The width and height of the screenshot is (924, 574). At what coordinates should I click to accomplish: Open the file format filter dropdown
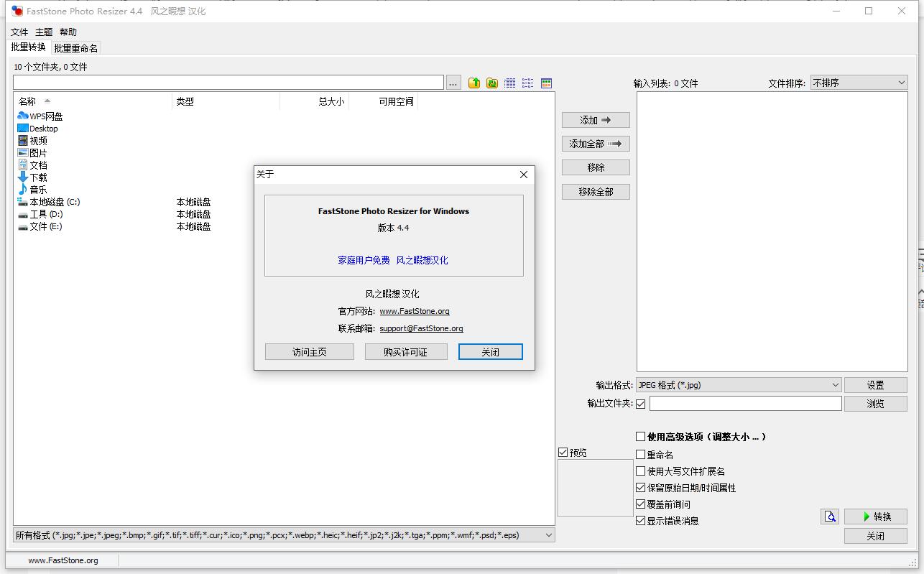[x=284, y=535]
